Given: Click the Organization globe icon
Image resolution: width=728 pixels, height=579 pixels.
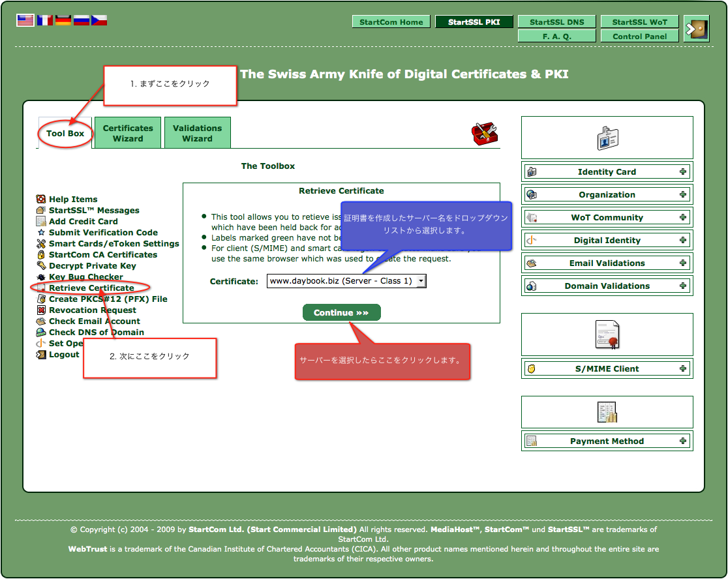Looking at the screenshot, I should 532,195.
